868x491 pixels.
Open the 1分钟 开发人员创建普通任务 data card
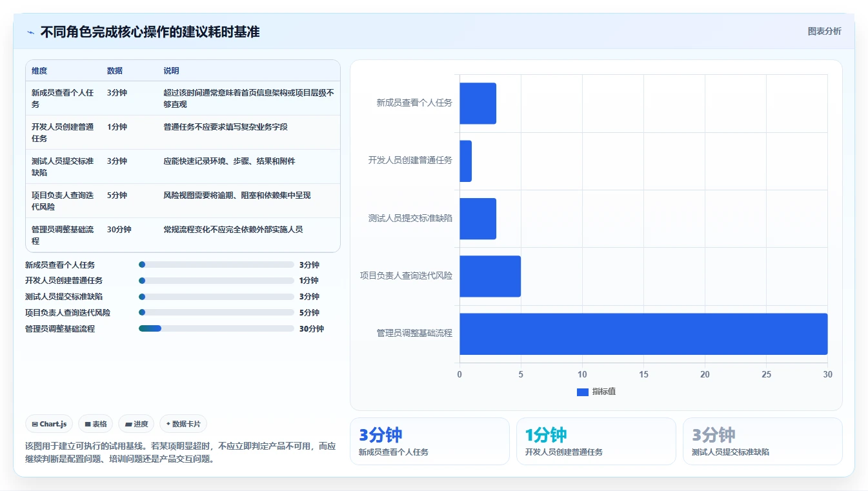(596, 441)
